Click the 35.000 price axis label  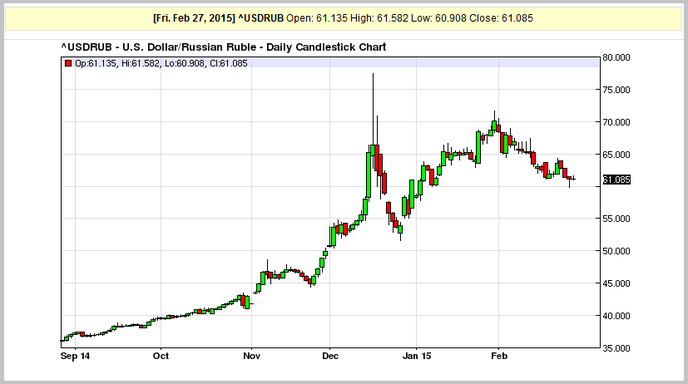(x=616, y=348)
